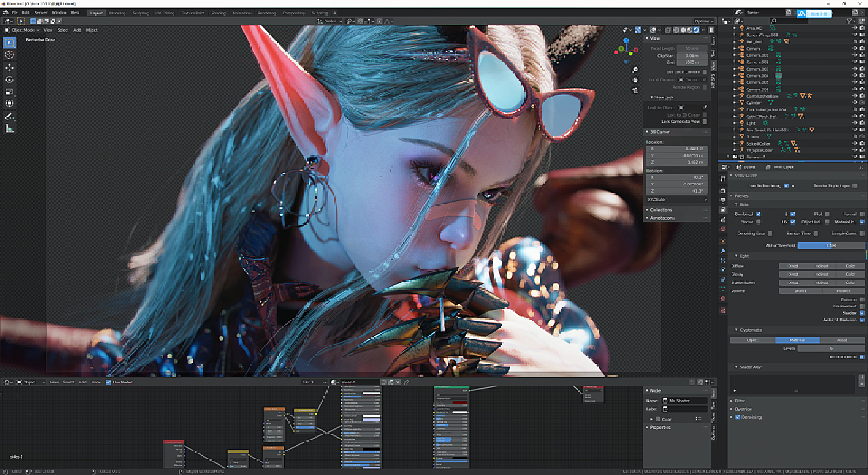
Task: Toggle the Shadow pass checkbox
Action: pos(861,313)
